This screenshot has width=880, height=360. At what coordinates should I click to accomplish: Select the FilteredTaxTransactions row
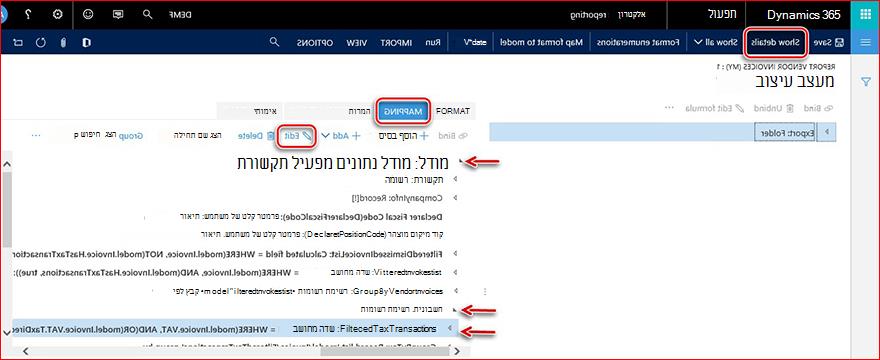click(x=235, y=328)
